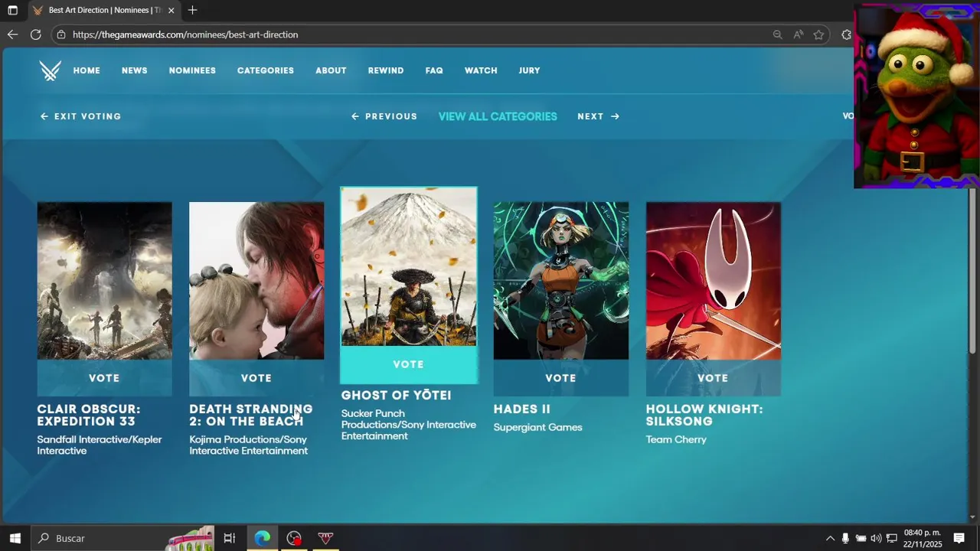
Task: Open the Windows Start menu
Action: click(x=15, y=538)
